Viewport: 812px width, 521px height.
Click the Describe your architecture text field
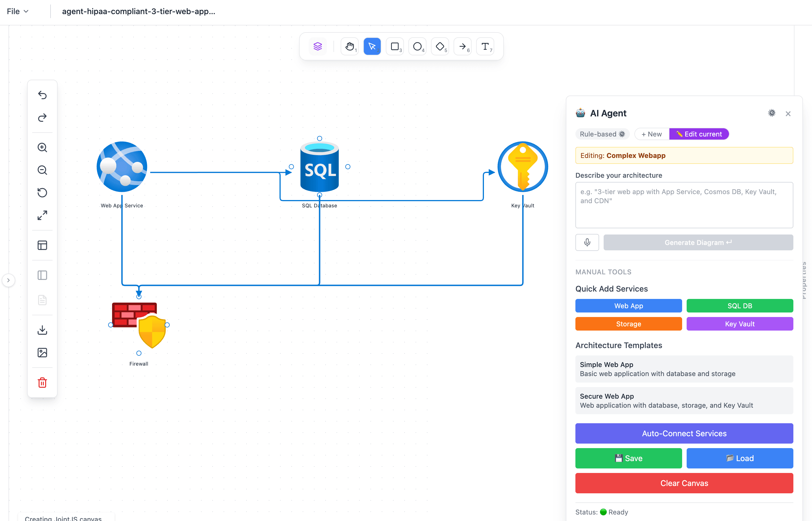[684, 205]
